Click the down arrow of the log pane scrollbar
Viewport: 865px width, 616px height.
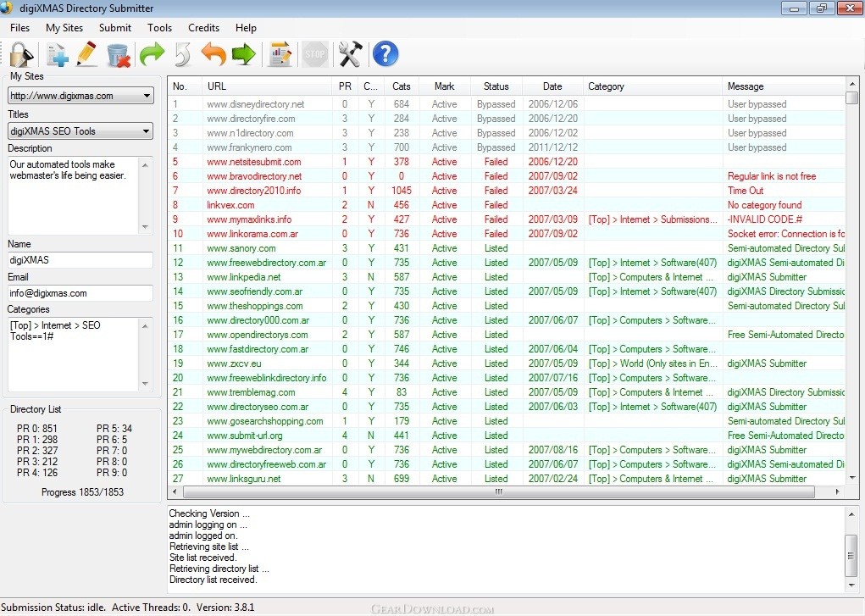coord(851,585)
